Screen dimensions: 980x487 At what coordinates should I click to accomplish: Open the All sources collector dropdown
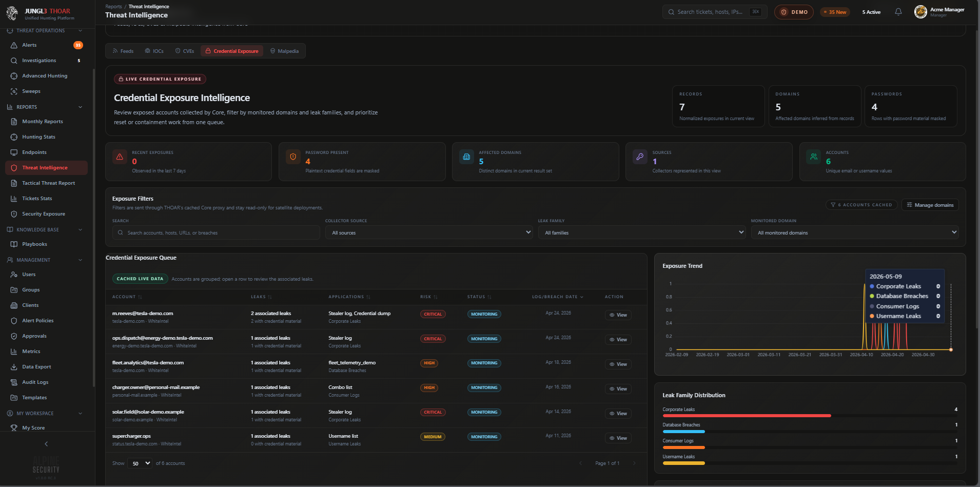pyautogui.click(x=429, y=232)
